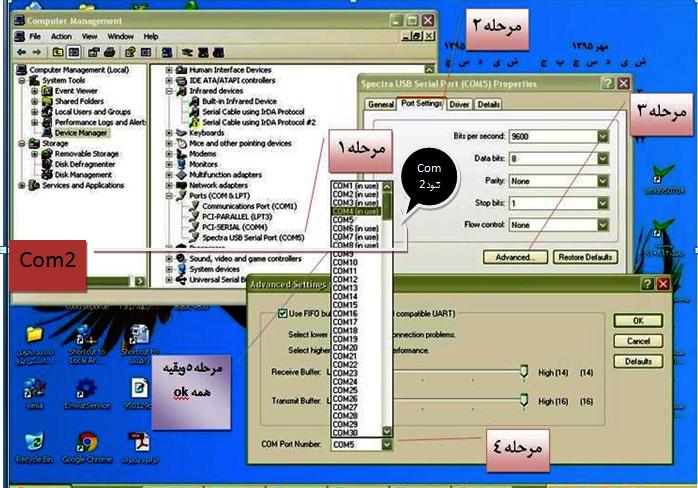This screenshot has width=698, height=488.
Task: Select Communications Port (COM1) device
Action: point(249,206)
